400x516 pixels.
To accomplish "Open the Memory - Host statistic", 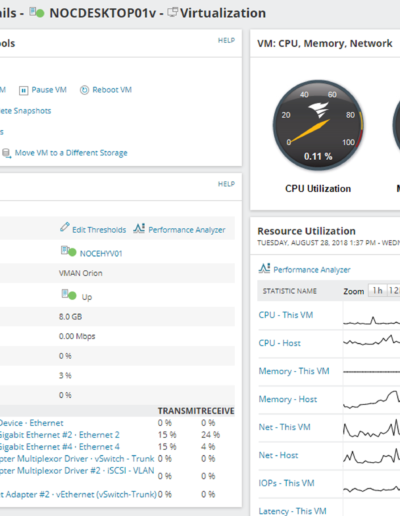I will [x=288, y=399].
